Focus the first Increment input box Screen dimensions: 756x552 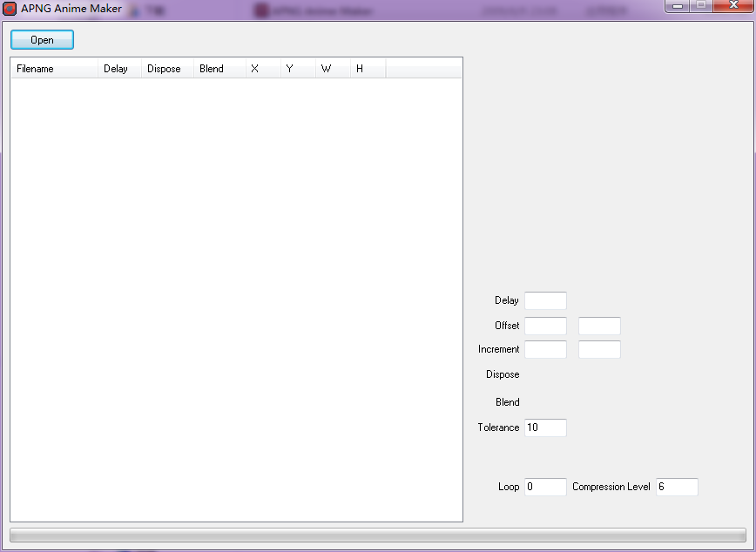click(x=545, y=349)
